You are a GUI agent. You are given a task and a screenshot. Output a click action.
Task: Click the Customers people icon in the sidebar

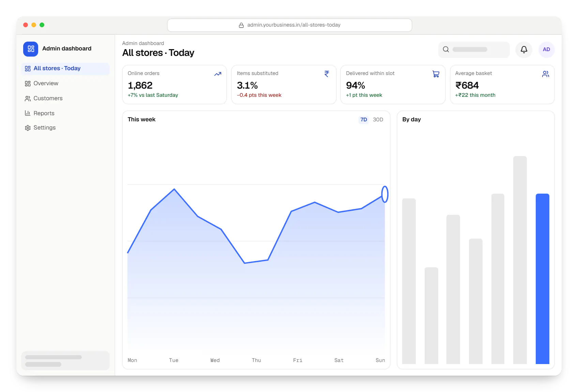tap(28, 99)
